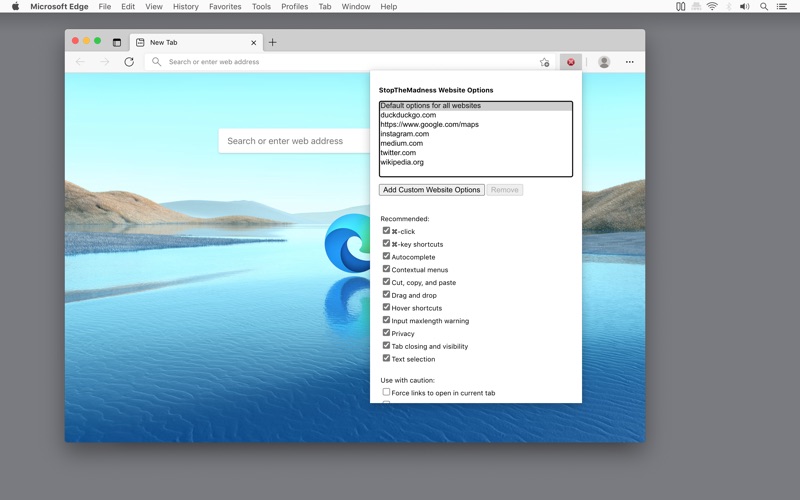
Task: Select instagram.com in website list
Action: (476, 134)
